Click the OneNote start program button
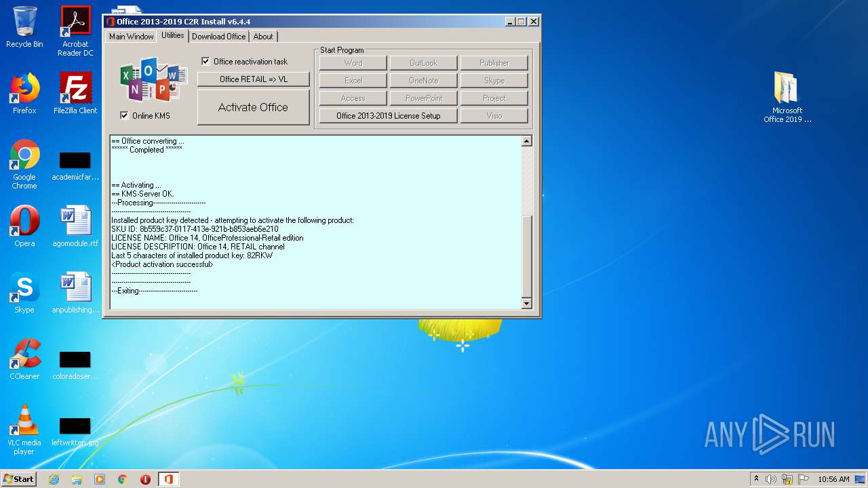Viewport: 868px width, 488px height. [424, 81]
